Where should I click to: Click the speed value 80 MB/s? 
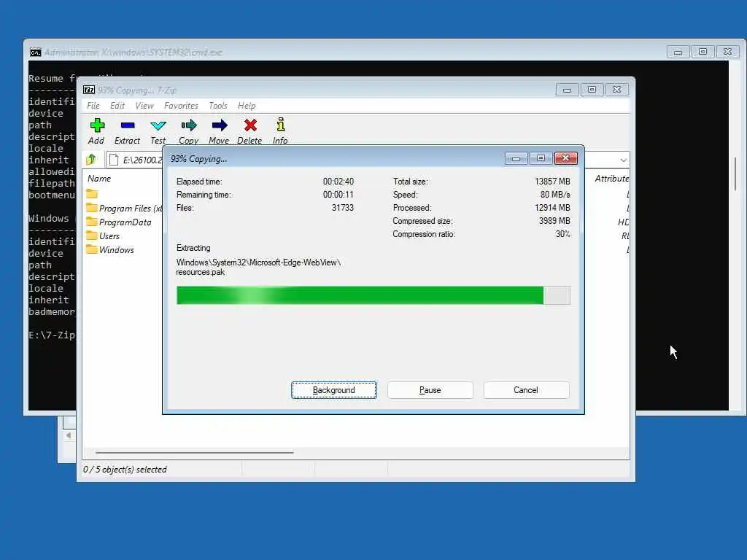point(555,194)
